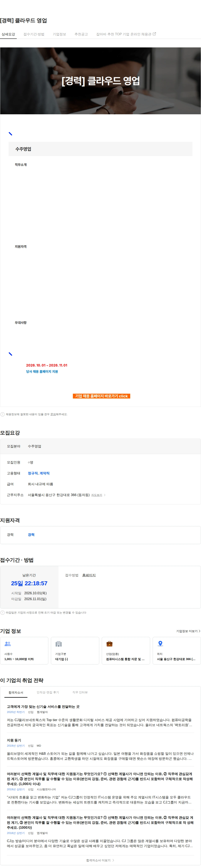Click 컴퓨터시스템 통합 자문 industry card
This screenshot has width=201, height=868.
126,650
